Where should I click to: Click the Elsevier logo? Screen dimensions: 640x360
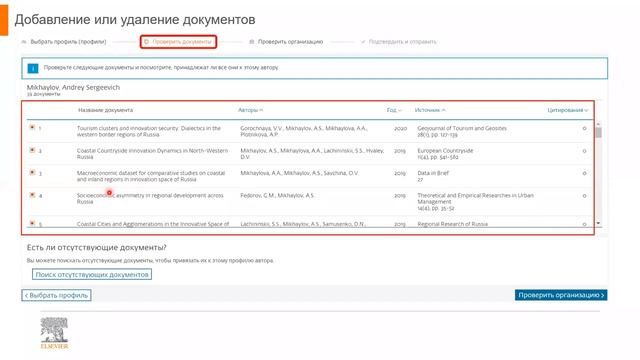coord(54,333)
